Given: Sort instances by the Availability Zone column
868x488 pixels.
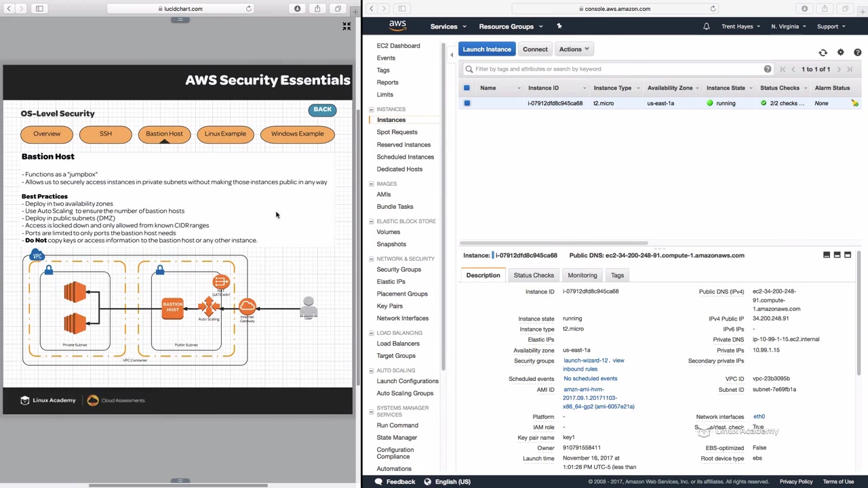Looking at the screenshot, I should click(x=670, y=88).
